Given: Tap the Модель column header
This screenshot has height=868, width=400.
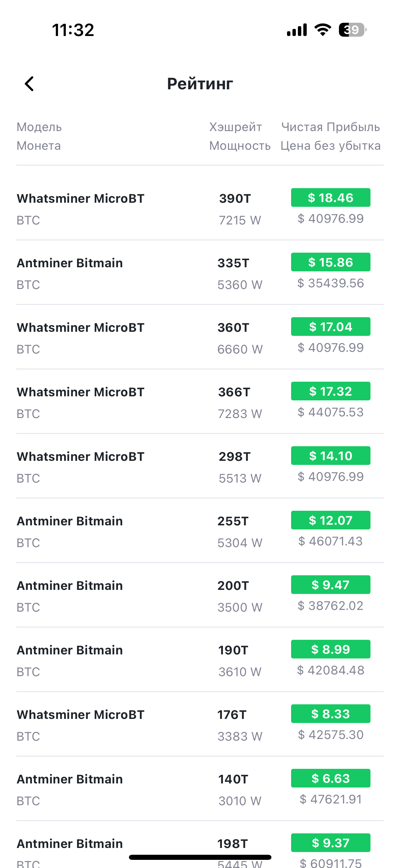Looking at the screenshot, I should 39,127.
